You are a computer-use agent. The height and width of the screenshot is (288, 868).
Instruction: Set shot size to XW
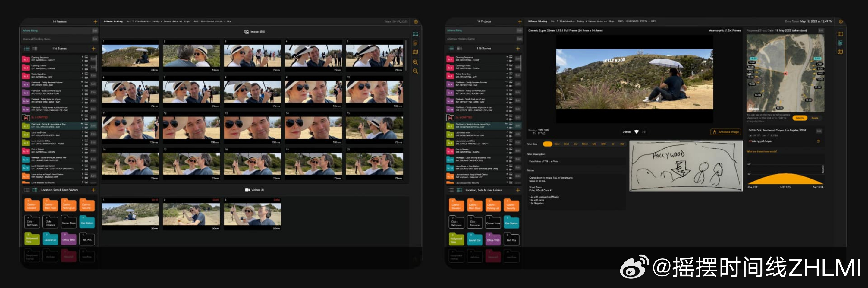pyautogui.click(x=622, y=144)
